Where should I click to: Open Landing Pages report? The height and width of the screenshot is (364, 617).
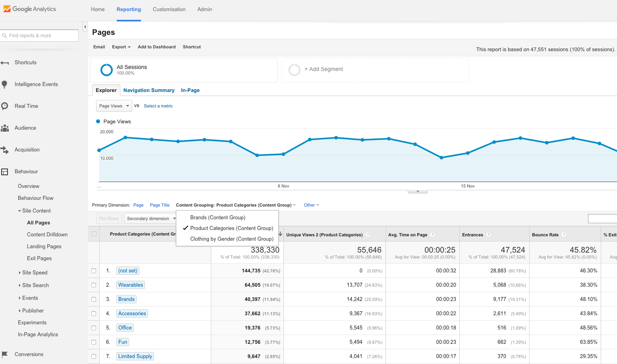(x=44, y=247)
